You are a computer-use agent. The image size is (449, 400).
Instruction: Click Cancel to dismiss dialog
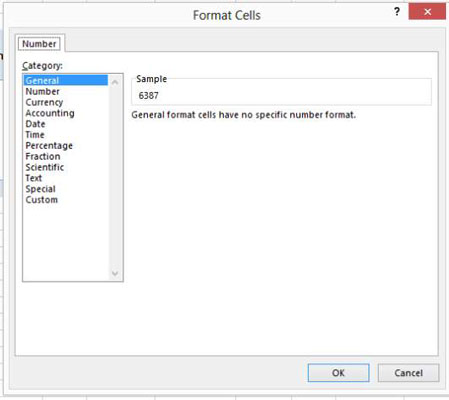[x=408, y=373]
